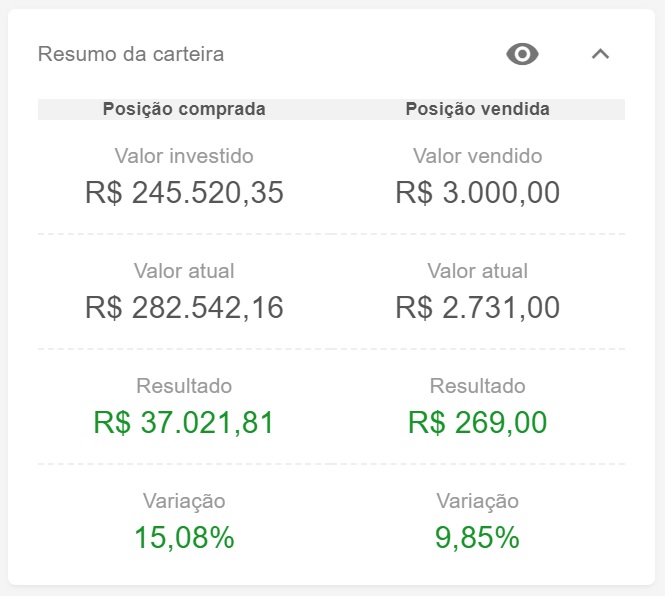Collapse the Resumo da carteira panel
This screenshot has width=665, height=596.
[x=600, y=54]
